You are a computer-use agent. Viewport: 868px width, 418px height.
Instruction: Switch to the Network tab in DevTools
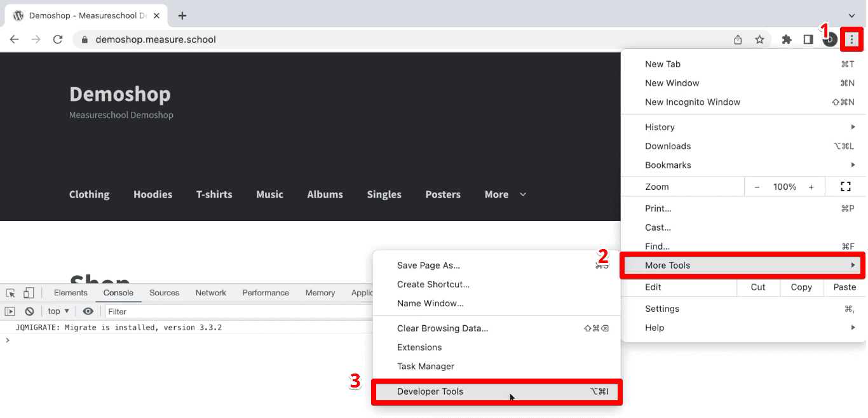click(x=210, y=292)
